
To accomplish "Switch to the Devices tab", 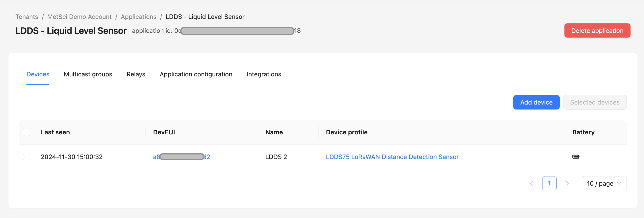I will tap(38, 74).
